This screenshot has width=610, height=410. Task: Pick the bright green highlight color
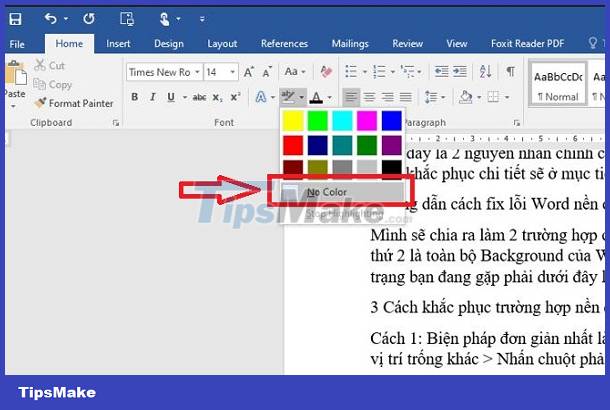317,121
